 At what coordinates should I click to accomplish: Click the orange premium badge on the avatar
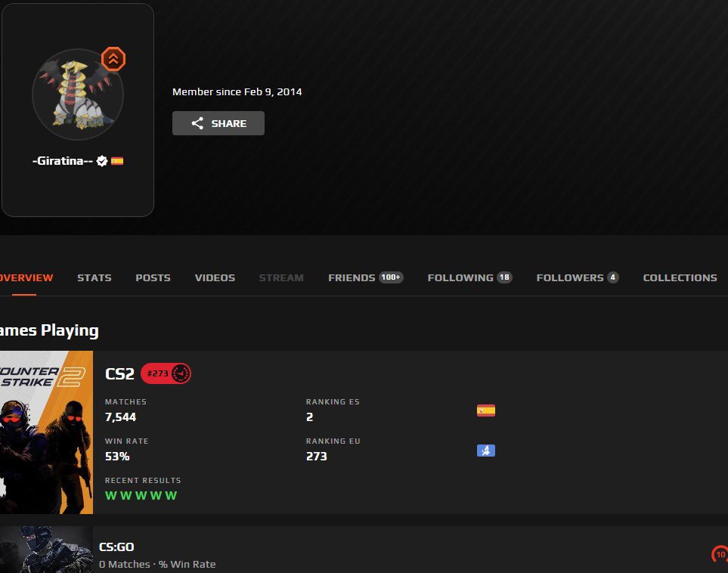(x=113, y=59)
